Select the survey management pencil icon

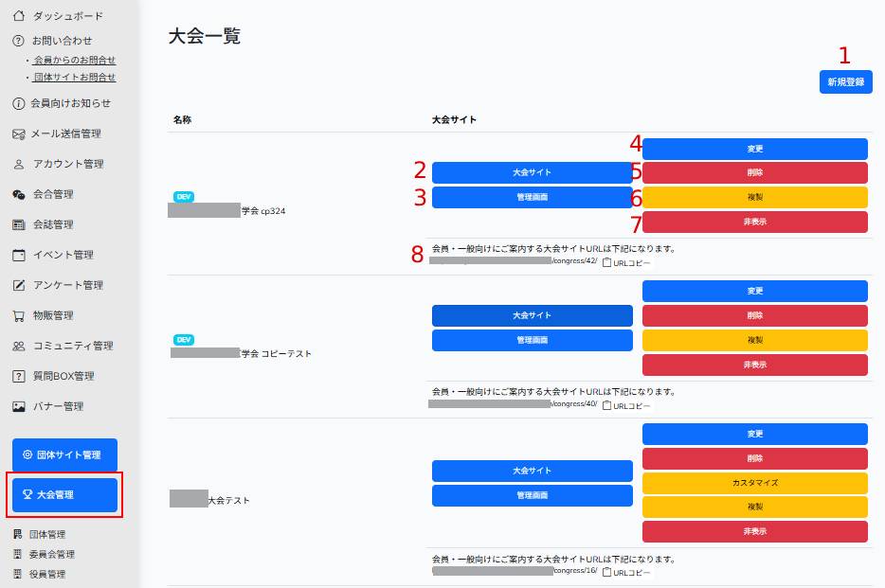tap(19, 285)
